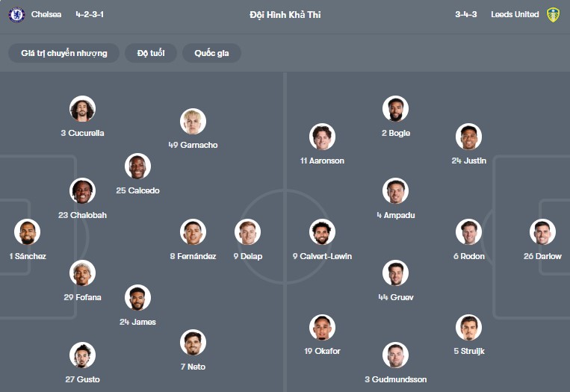
Task: Click the Leeds United club crest icon
Action: (553, 14)
